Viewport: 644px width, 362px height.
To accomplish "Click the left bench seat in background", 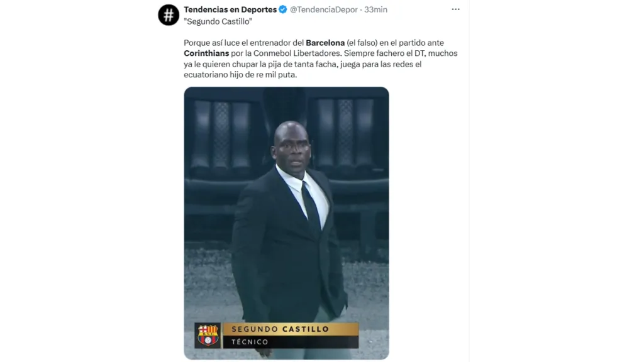I will 222,136.
